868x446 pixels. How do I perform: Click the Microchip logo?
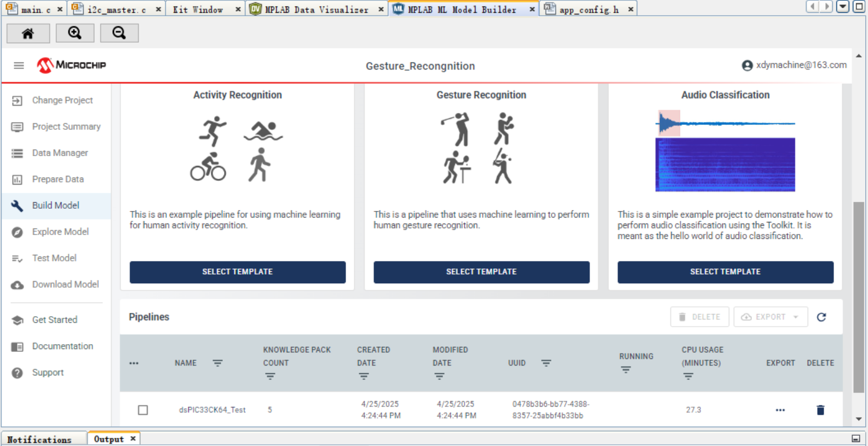[x=71, y=65]
